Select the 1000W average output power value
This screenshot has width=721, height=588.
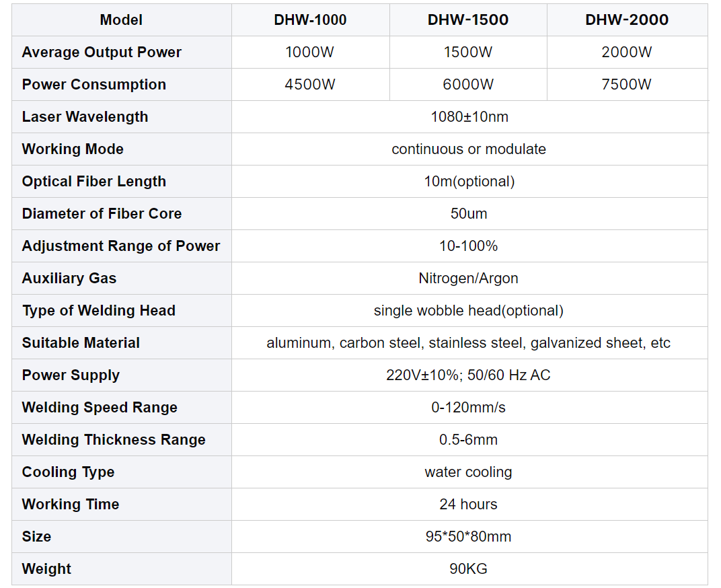click(310, 52)
